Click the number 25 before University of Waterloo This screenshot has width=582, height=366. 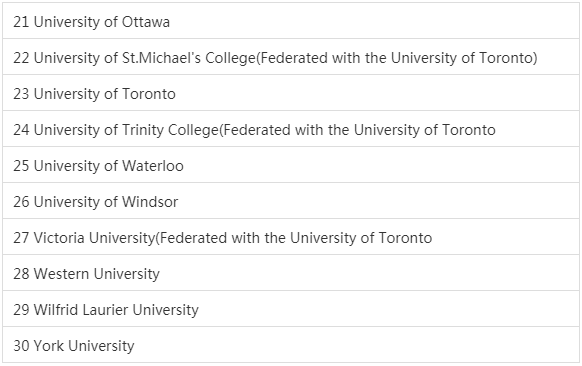(21, 166)
